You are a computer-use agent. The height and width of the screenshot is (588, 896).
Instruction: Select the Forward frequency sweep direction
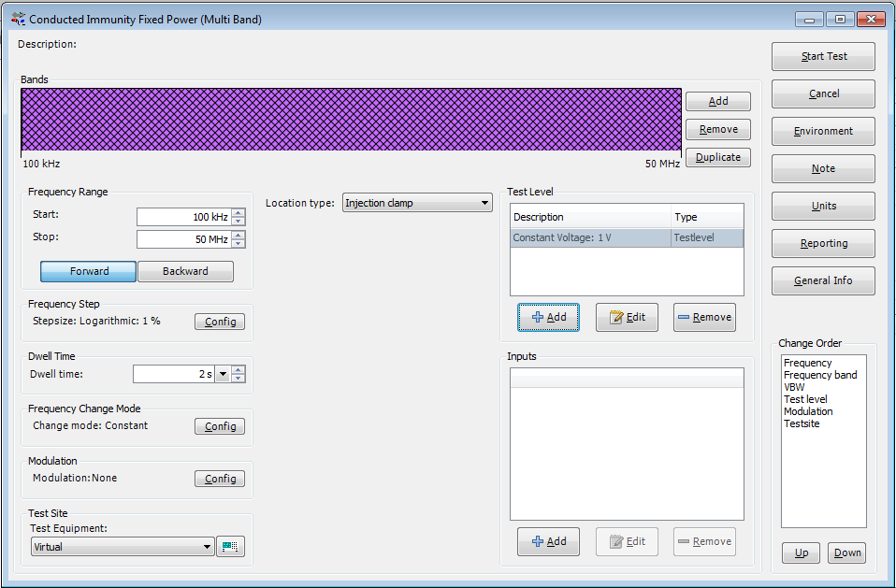point(87,271)
